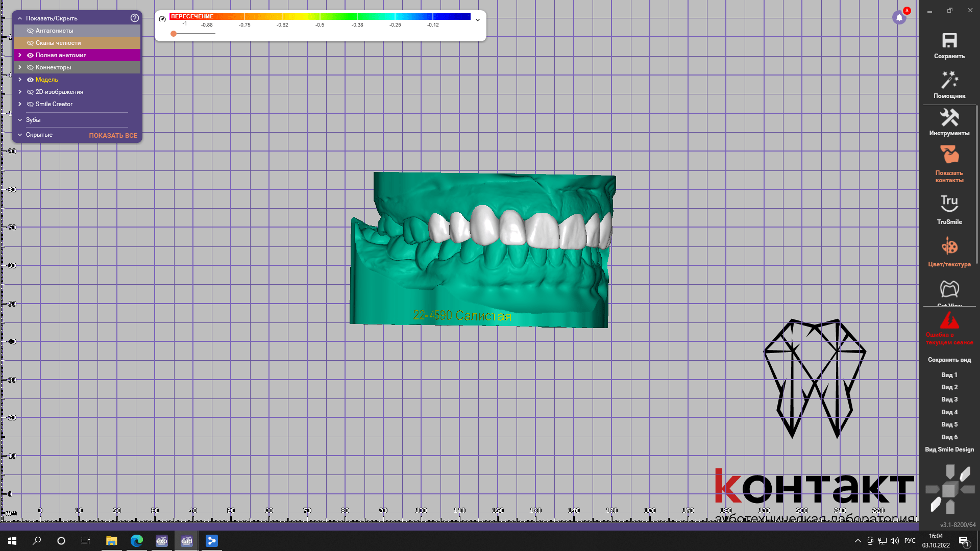Toggle visibility eye for Полная анатомия

30,55
